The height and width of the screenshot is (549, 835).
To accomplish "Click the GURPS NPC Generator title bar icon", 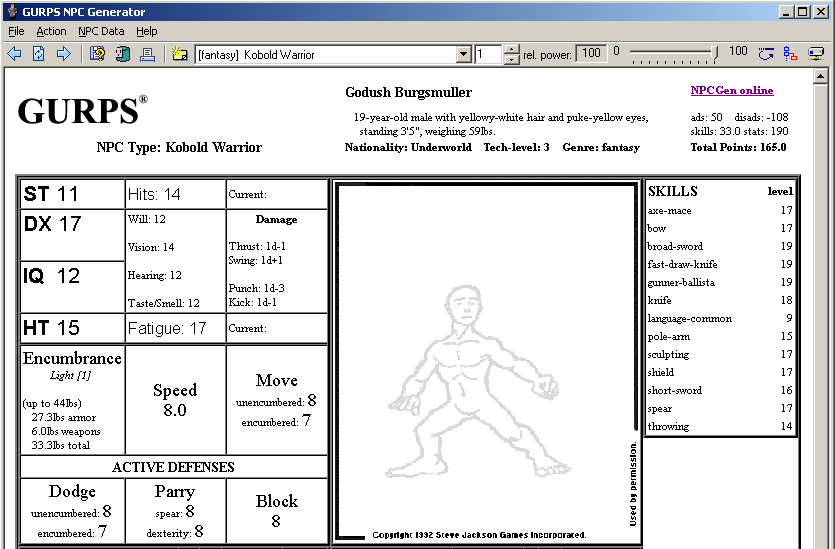I will click(x=13, y=12).
